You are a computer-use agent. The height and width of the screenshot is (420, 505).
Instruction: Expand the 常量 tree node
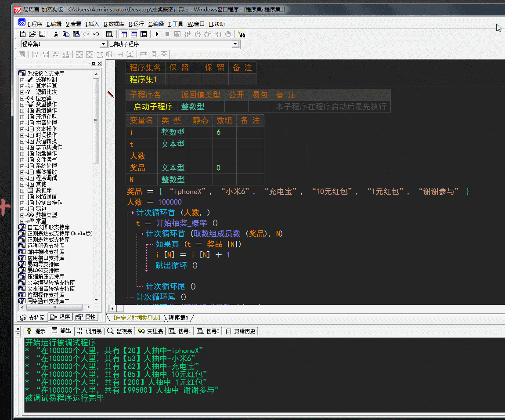point(22,221)
